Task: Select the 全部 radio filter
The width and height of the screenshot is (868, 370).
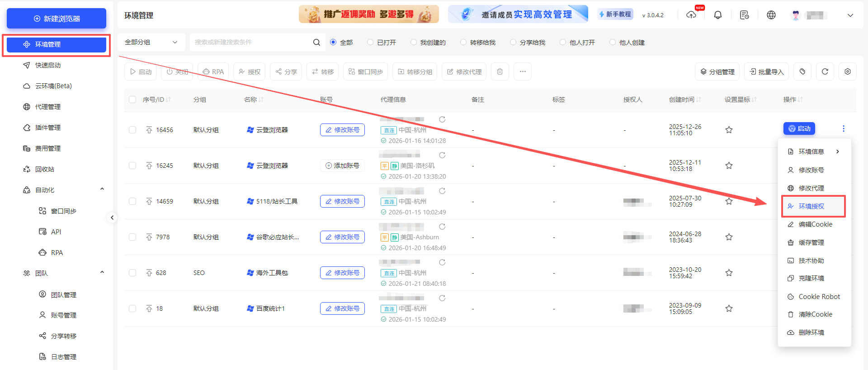Action: coord(333,42)
